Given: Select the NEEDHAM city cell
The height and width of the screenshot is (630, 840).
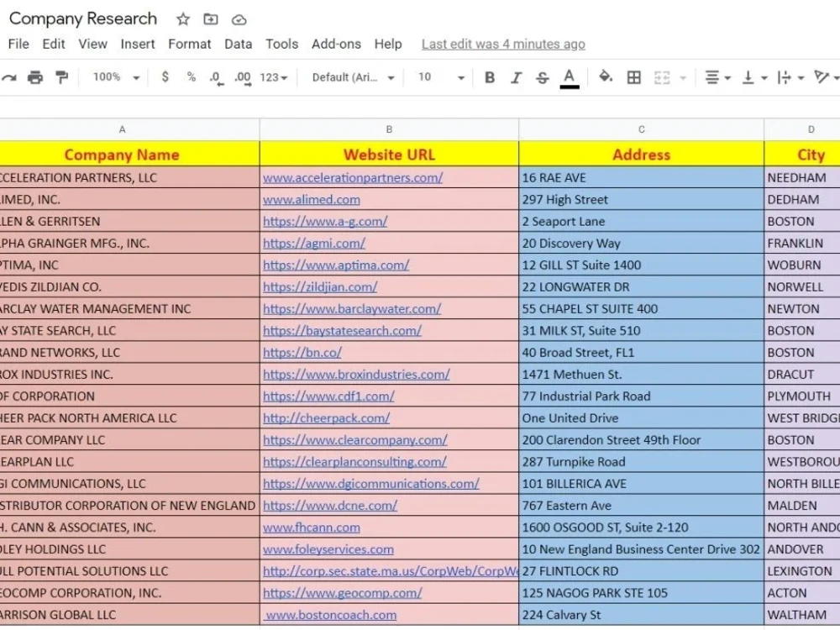Looking at the screenshot, I should coord(802,178).
